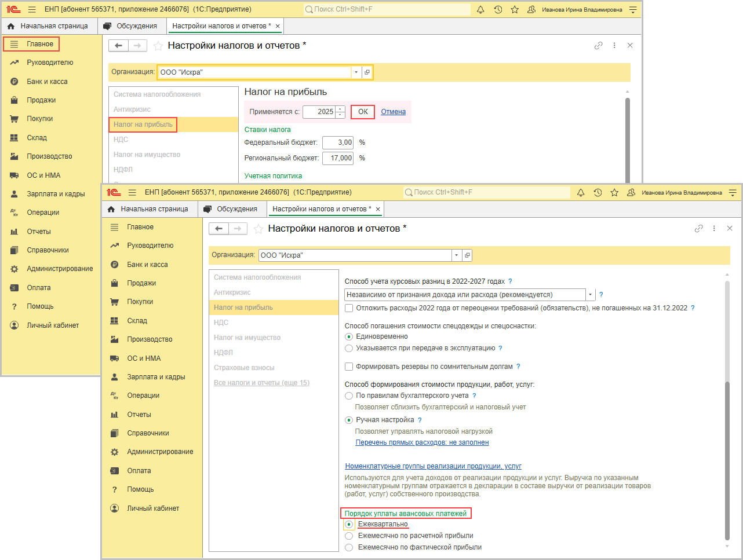This screenshot has height=560, width=743.
Task: Open the organization field's open-form icon in front window
Action: pos(467,255)
